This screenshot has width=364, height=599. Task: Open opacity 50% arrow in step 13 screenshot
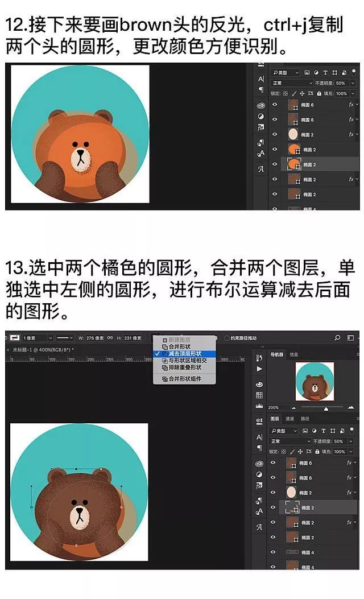(350, 441)
